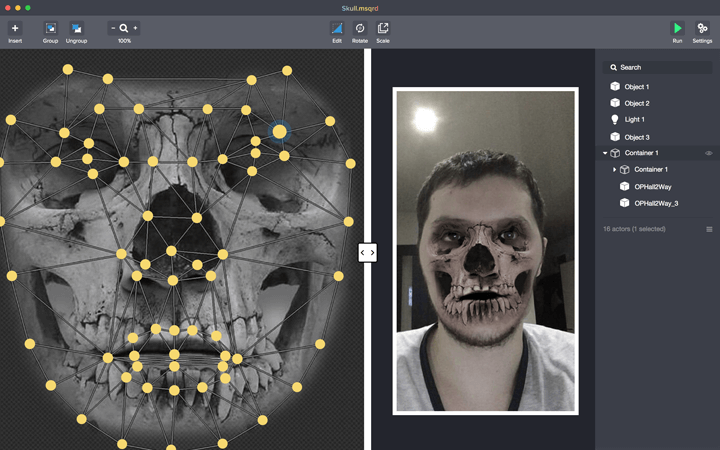Open the Settings panel
The height and width of the screenshot is (450, 720).
[702, 28]
